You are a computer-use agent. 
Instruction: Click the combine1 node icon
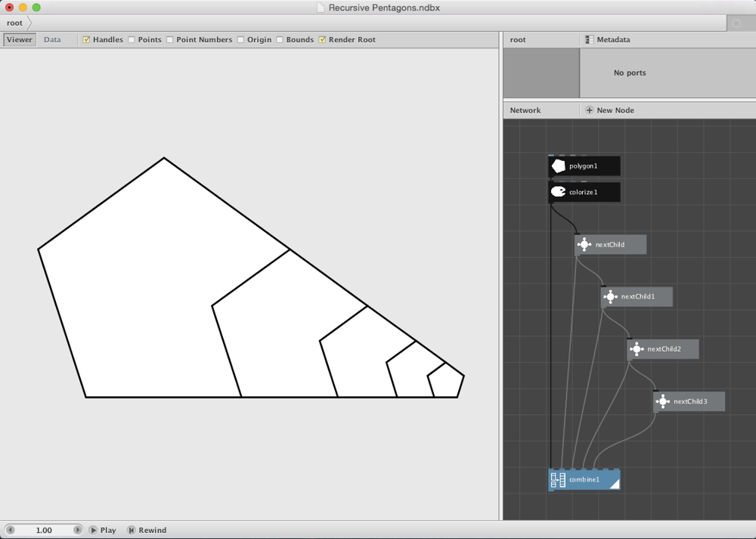[x=559, y=480]
